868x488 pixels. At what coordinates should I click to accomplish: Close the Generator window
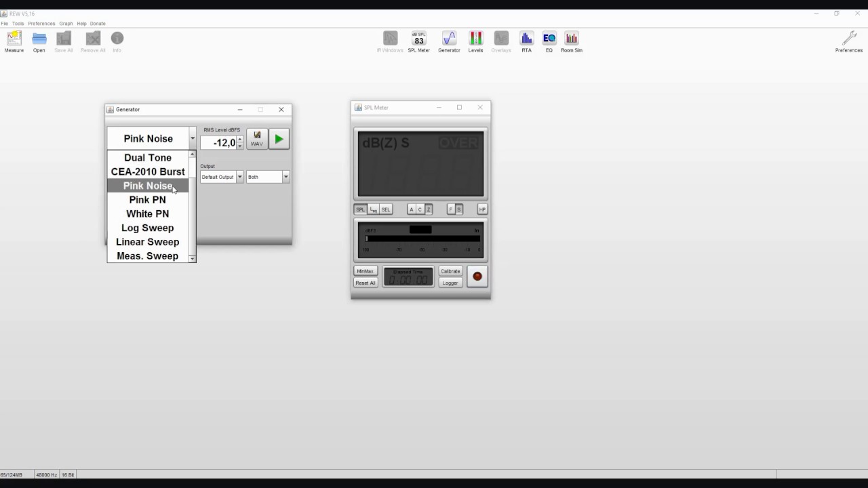281,109
